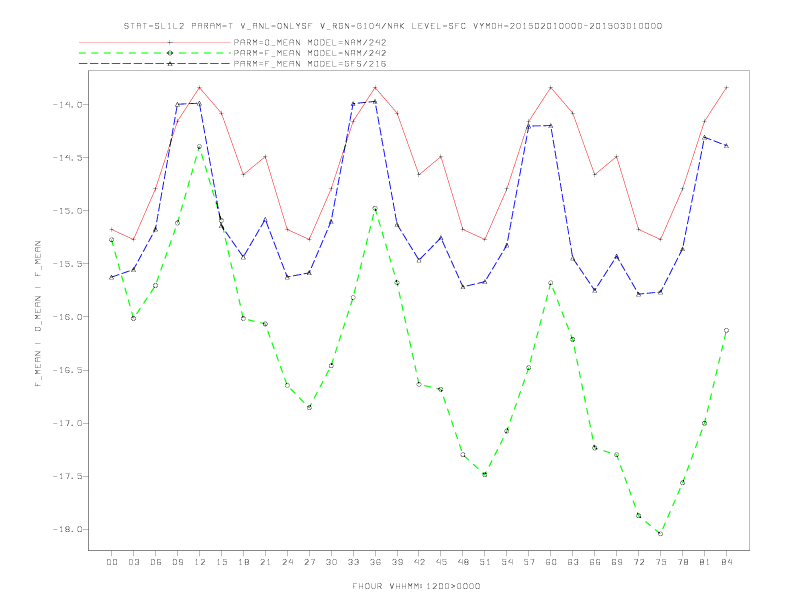Click the red plus marker at hour 84
The image size is (792, 612).
(x=726, y=88)
